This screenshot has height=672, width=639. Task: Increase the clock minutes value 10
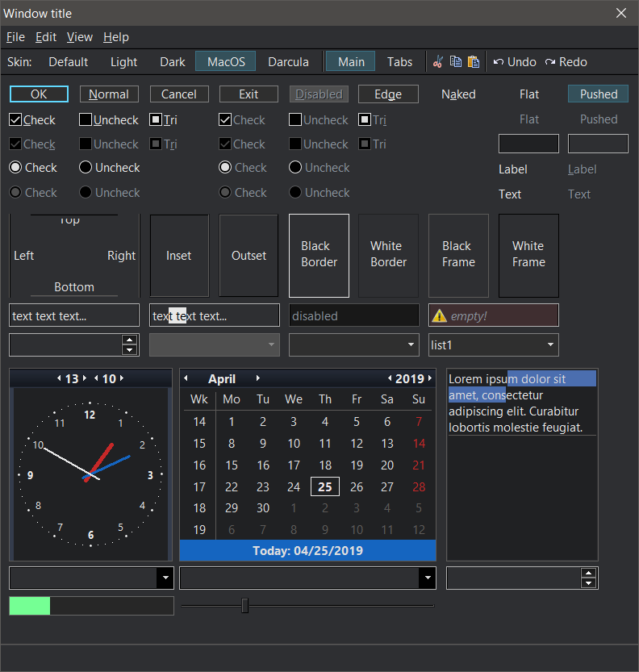(122, 378)
